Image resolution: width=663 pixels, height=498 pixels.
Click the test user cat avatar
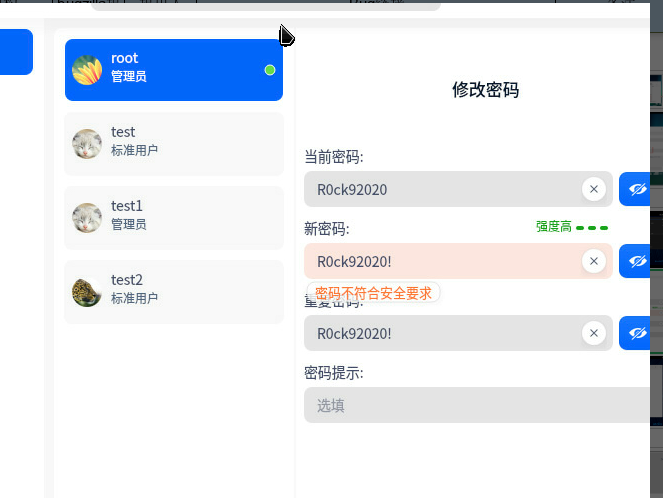point(87,144)
